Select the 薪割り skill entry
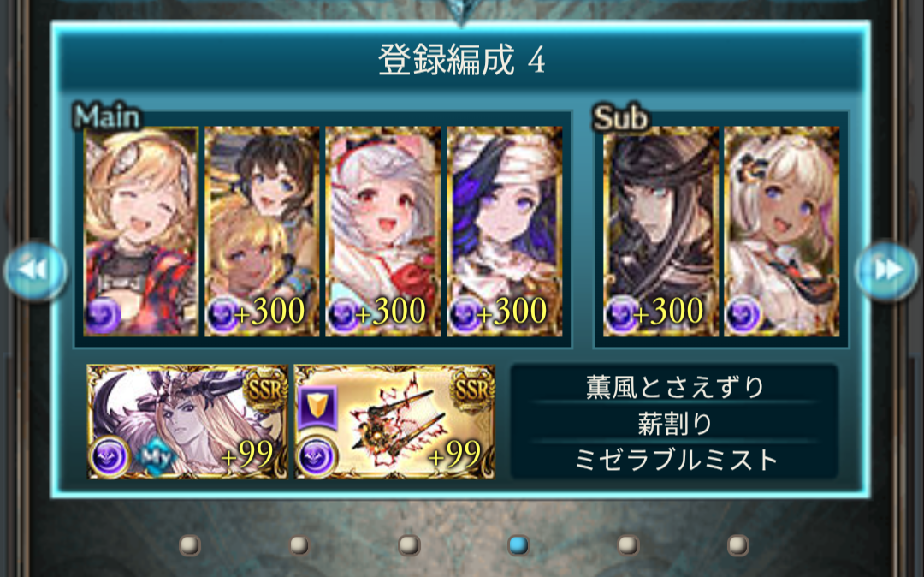This screenshot has width=924, height=577. tap(674, 423)
